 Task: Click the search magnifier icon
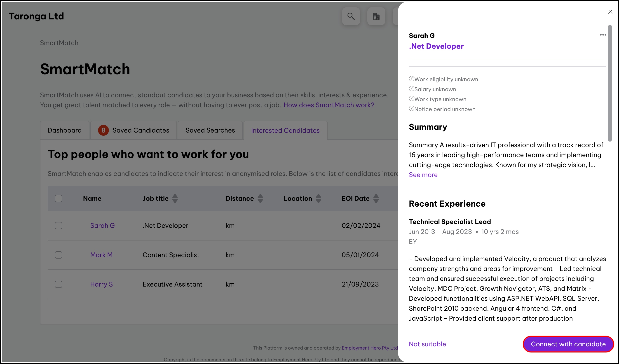[x=351, y=16]
